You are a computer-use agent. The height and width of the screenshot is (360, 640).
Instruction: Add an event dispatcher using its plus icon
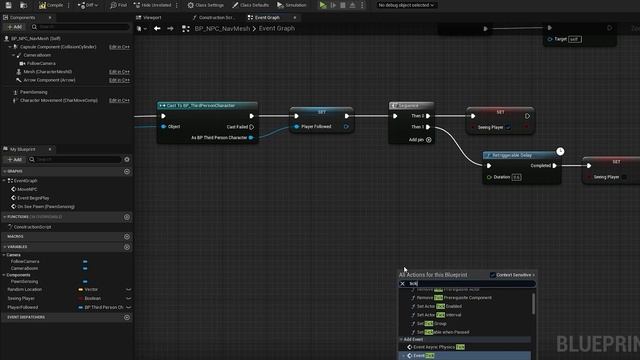(x=127, y=317)
